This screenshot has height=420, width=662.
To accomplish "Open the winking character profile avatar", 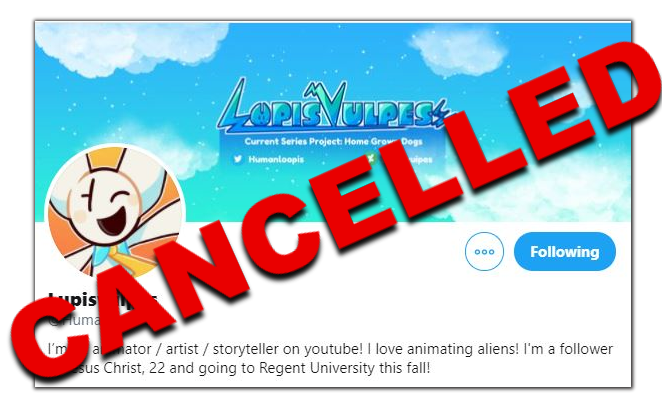I will pos(115,213).
